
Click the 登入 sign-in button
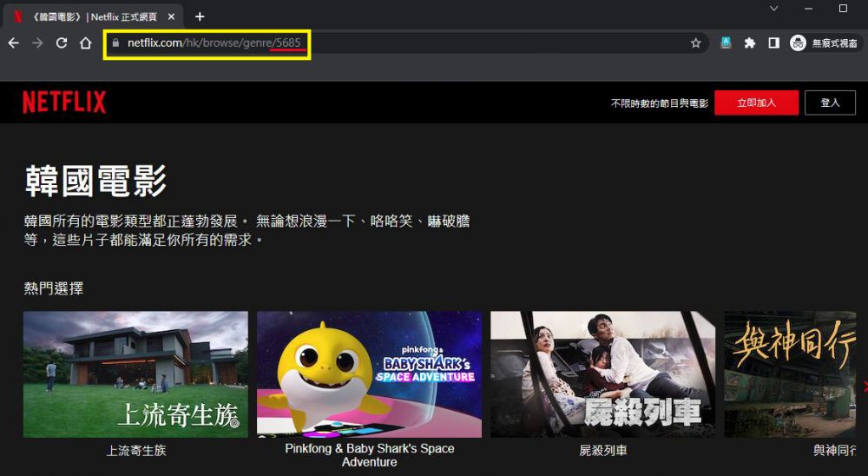coord(830,102)
